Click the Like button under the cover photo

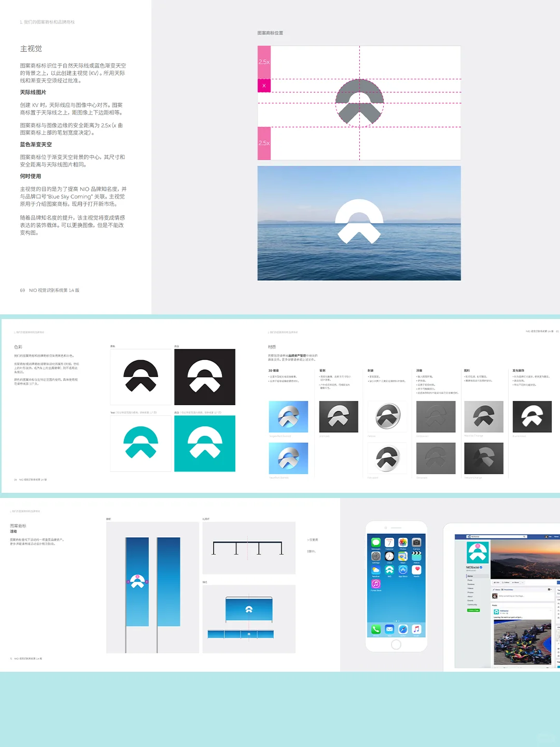click(x=496, y=583)
